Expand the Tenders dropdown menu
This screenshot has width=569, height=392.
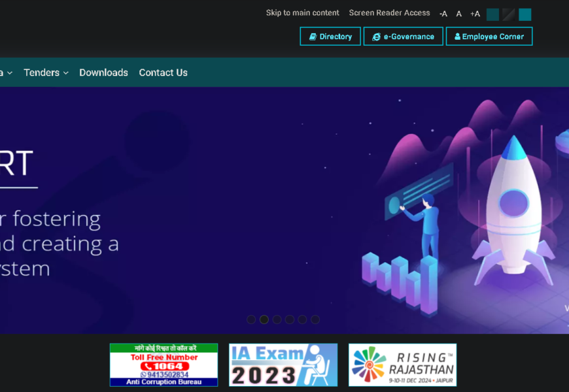[x=46, y=73]
